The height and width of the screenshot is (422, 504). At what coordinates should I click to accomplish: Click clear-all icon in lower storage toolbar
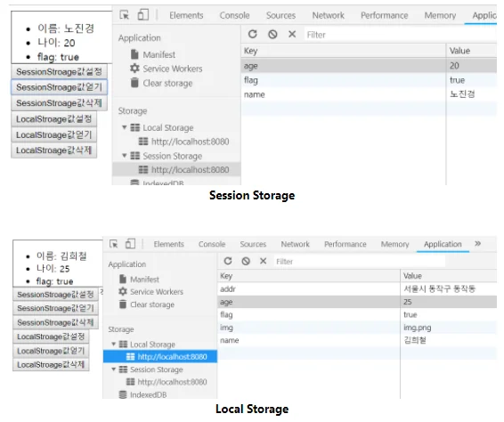(x=246, y=261)
